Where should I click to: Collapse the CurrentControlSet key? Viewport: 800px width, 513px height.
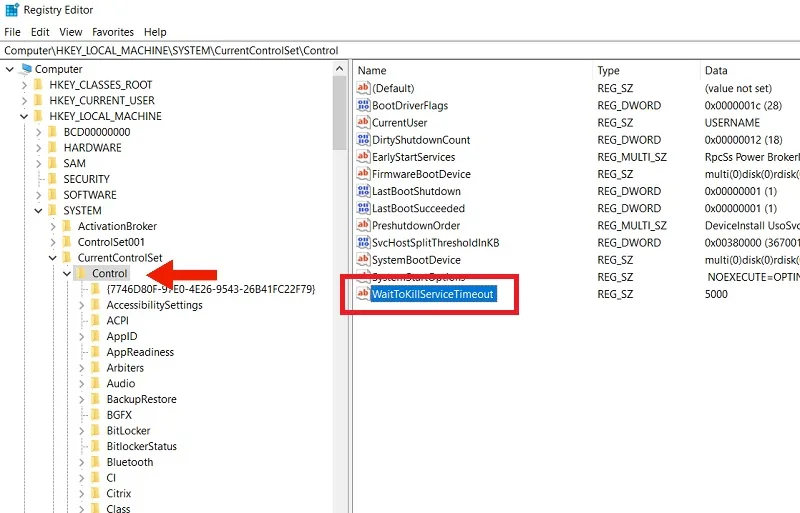tap(53, 258)
